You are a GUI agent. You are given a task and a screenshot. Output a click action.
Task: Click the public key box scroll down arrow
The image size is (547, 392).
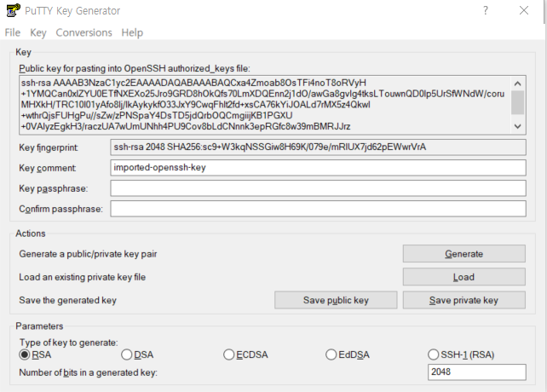pyautogui.click(x=518, y=126)
